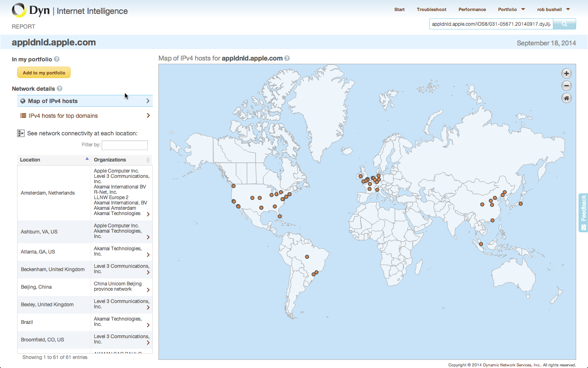Select the Beijing, China location cell
Viewport: 588px width, 368px height.
(54, 287)
